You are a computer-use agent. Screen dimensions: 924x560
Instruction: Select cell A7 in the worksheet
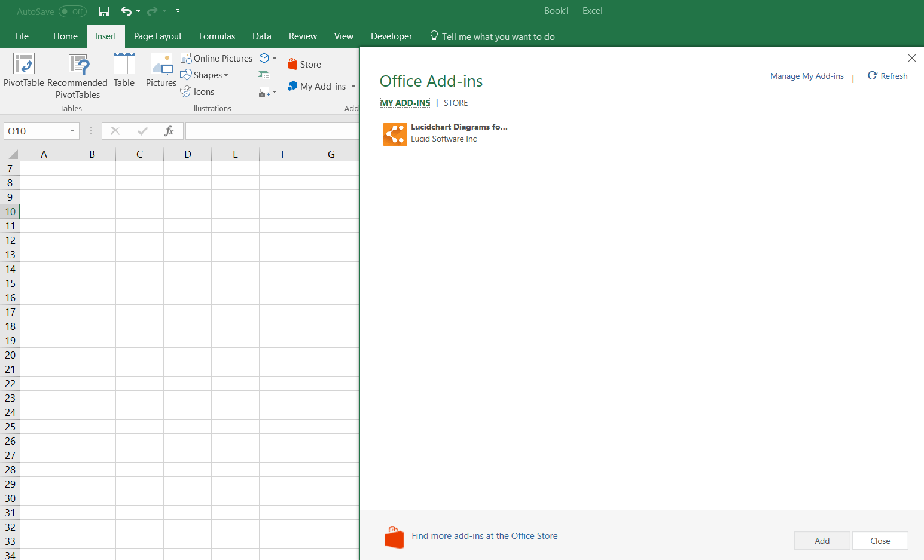(43, 168)
